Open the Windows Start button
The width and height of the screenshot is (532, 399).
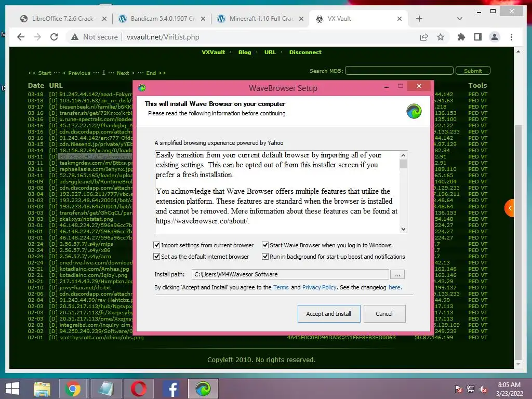click(x=12, y=389)
